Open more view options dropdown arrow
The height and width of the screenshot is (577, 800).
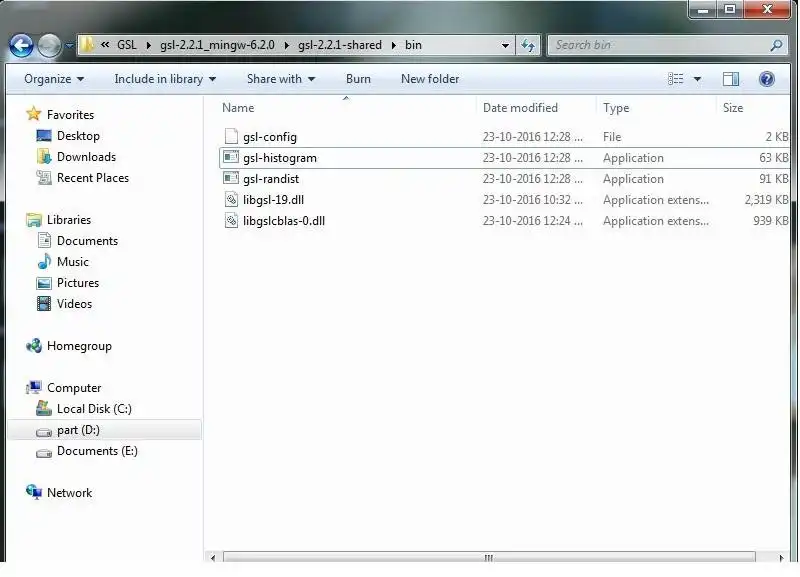[x=697, y=79]
